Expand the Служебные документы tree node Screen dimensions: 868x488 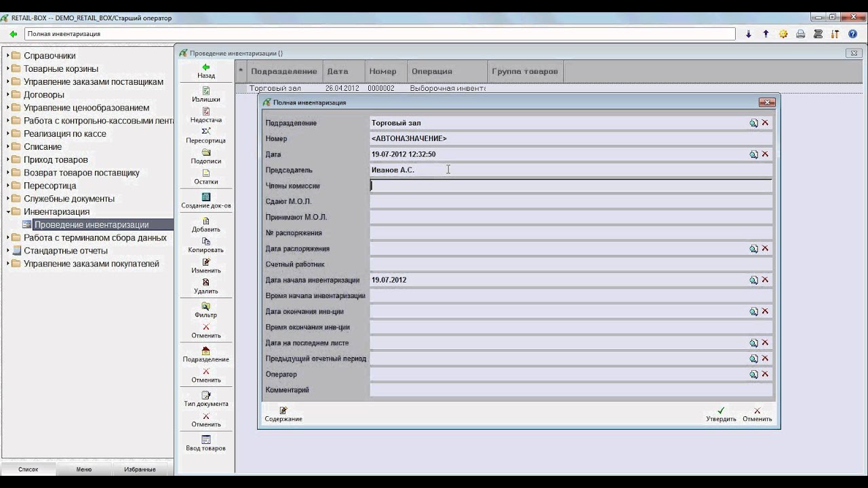click(x=7, y=199)
